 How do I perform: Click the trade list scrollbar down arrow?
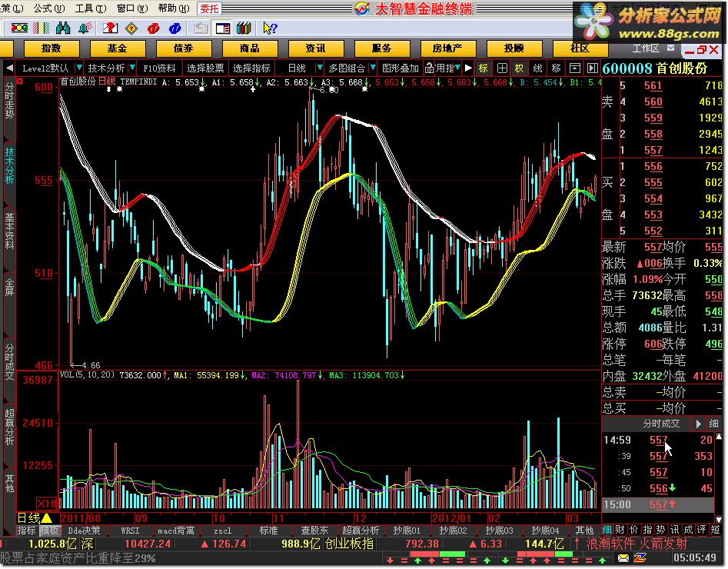click(x=720, y=519)
